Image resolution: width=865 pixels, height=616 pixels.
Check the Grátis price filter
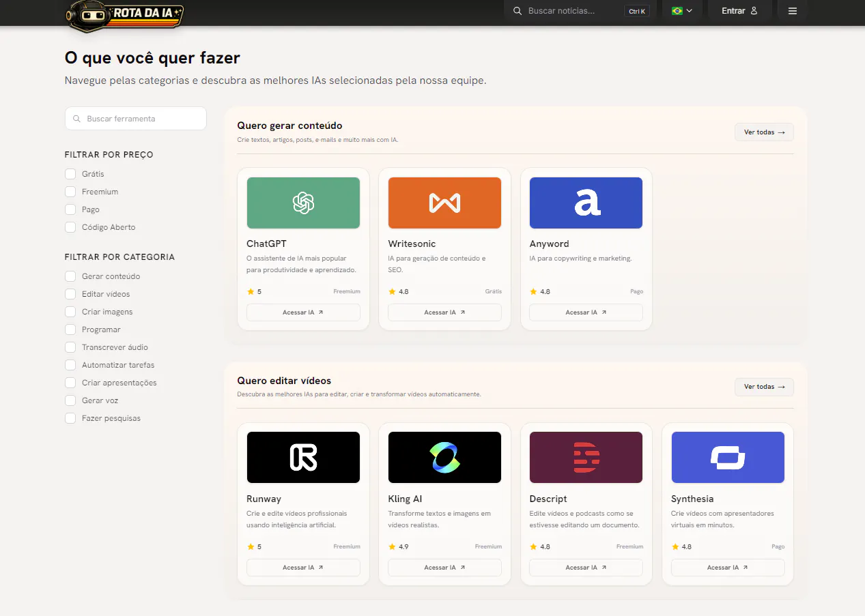[70, 174]
